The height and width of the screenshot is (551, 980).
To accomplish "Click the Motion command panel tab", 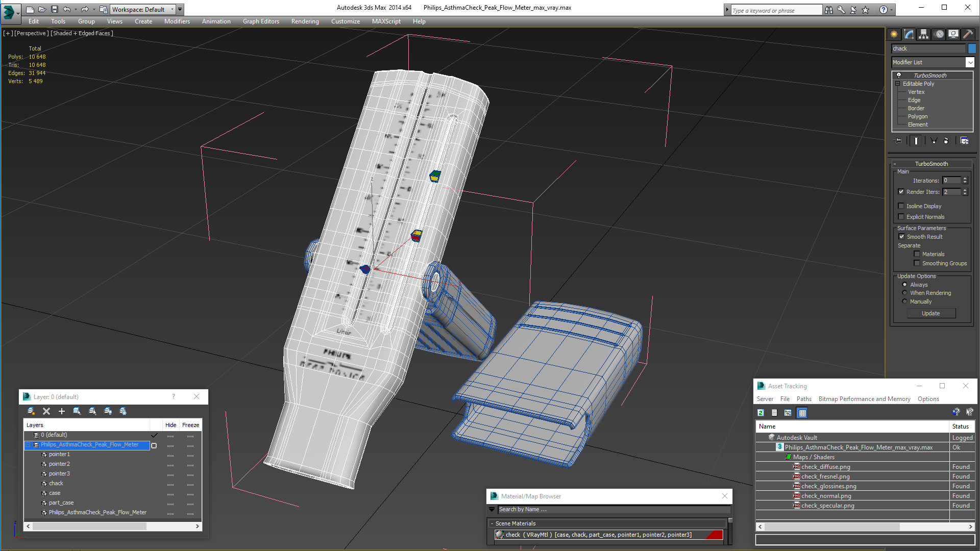I will tap(939, 34).
